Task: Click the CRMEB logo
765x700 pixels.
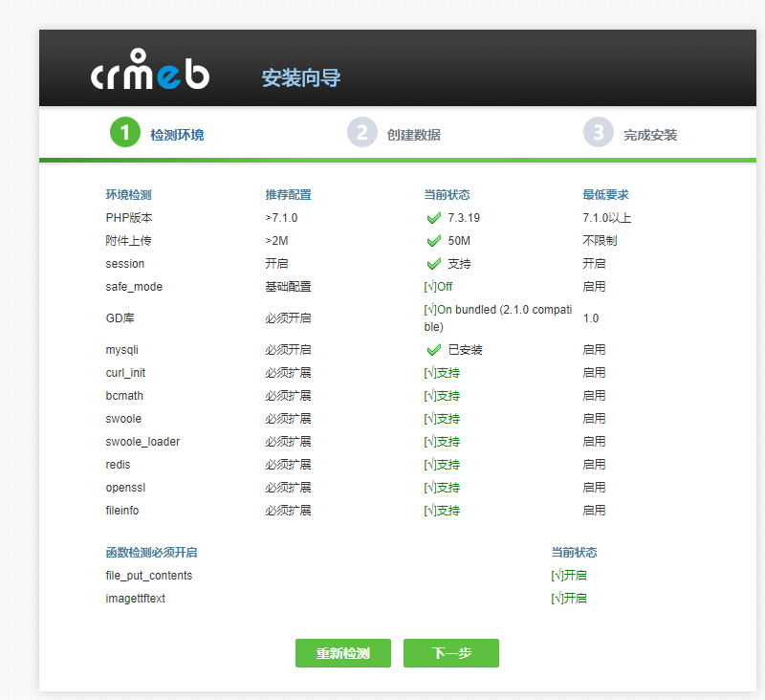Action: pos(150,71)
